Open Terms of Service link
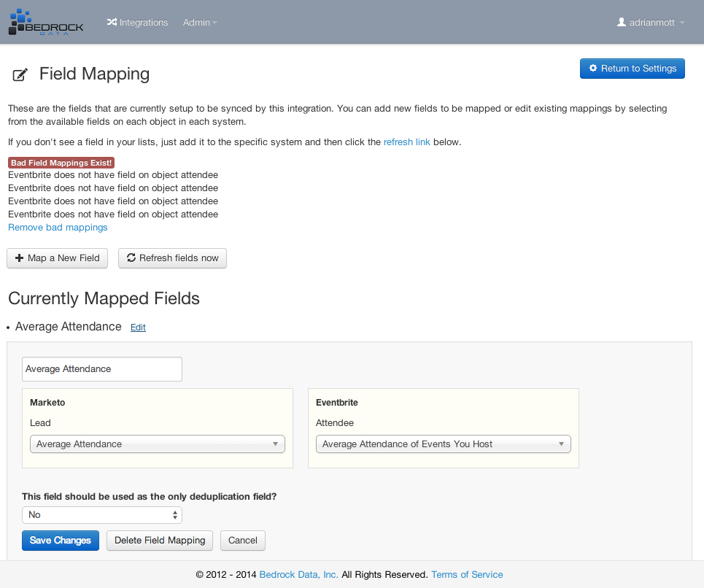The height and width of the screenshot is (588, 704). tap(467, 575)
